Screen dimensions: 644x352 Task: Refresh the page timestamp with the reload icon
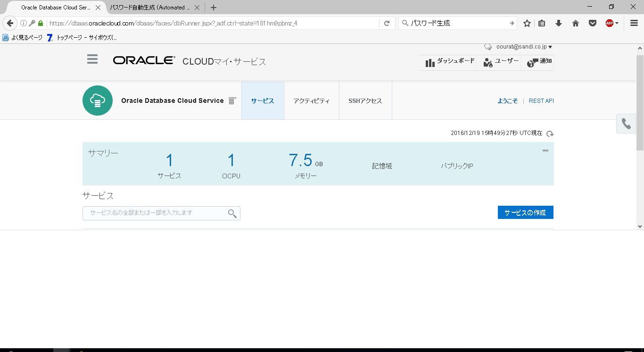tap(550, 134)
